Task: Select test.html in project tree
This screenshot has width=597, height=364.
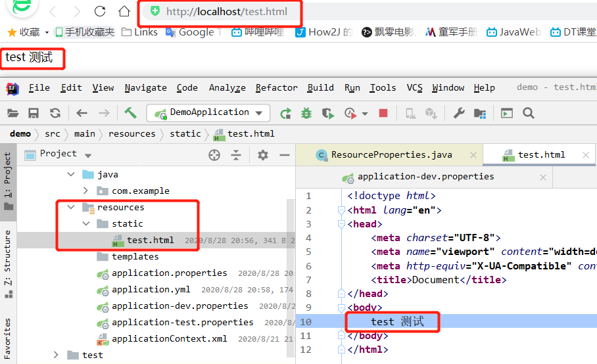Action: (x=150, y=240)
